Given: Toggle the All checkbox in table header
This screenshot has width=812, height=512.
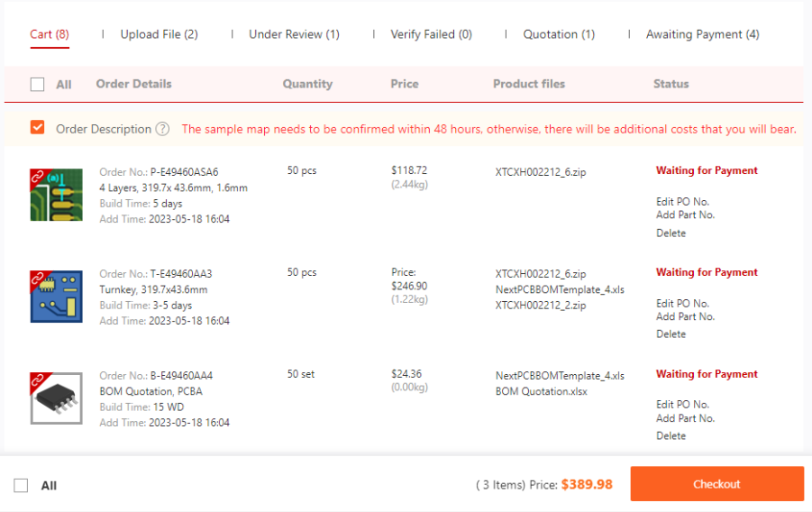Looking at the screenshot, I should [x=37, y=84].
